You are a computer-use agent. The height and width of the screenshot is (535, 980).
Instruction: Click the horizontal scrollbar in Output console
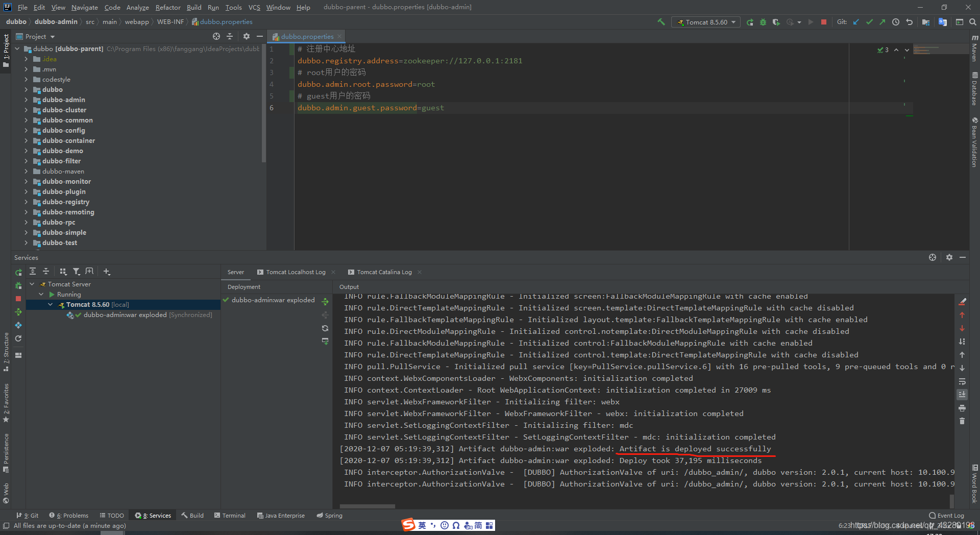[367, 506]
